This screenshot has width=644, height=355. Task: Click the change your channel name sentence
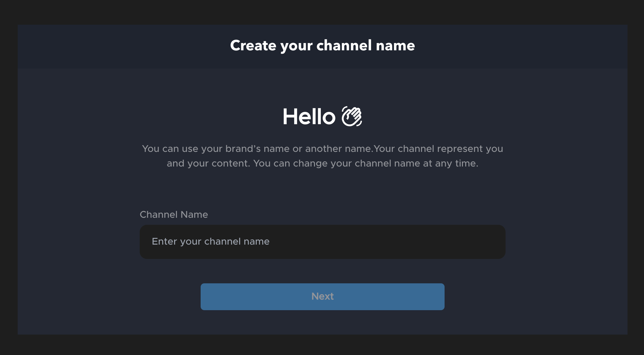366,163
